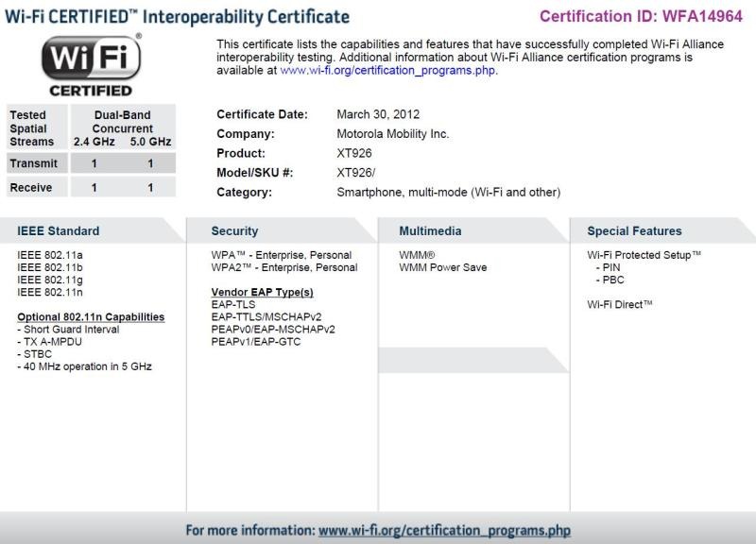756x544 pixels.
Task: Click the WPA2 Enterprise, Personal line
Action: [x=284, y=267]
